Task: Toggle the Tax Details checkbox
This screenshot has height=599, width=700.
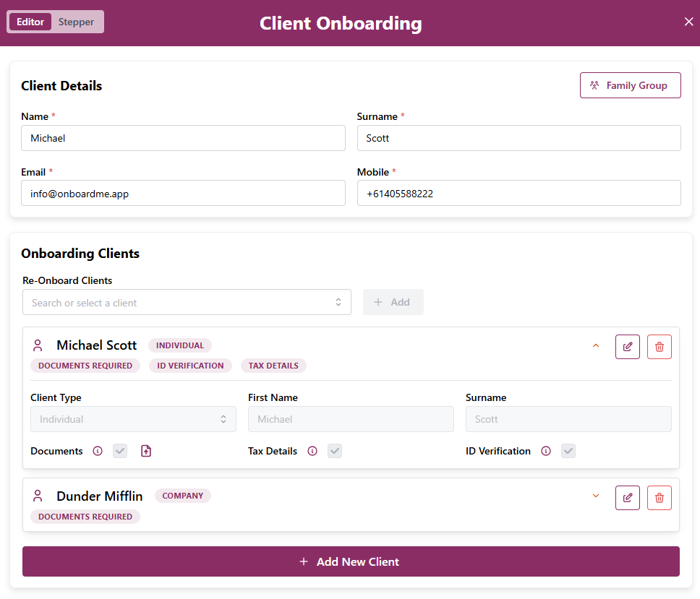Action: [335, 451]
